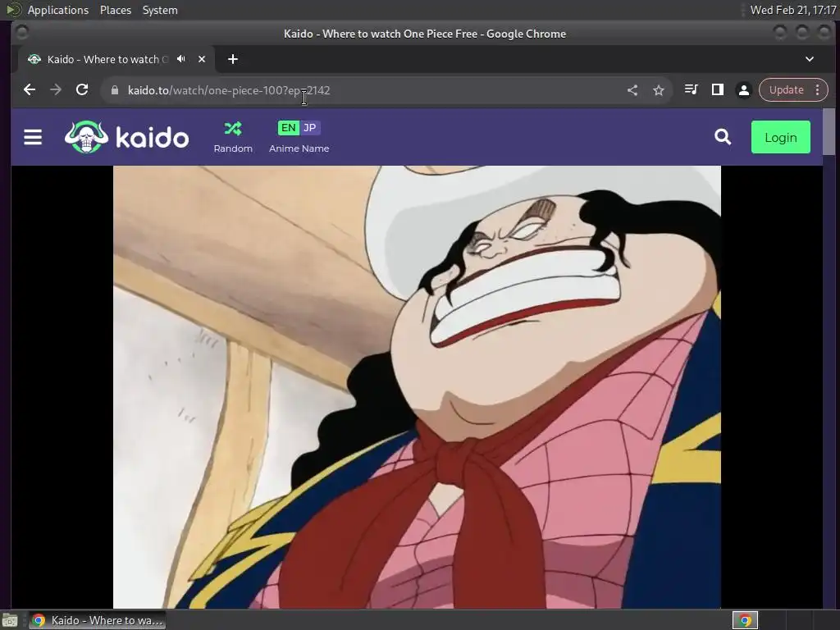Click the Random label text

[x=233, y=148]
